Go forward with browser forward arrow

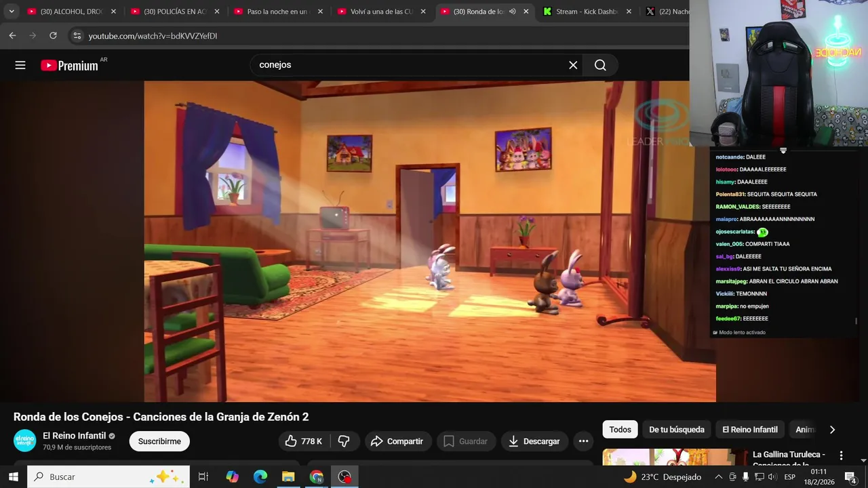[32, 35]
